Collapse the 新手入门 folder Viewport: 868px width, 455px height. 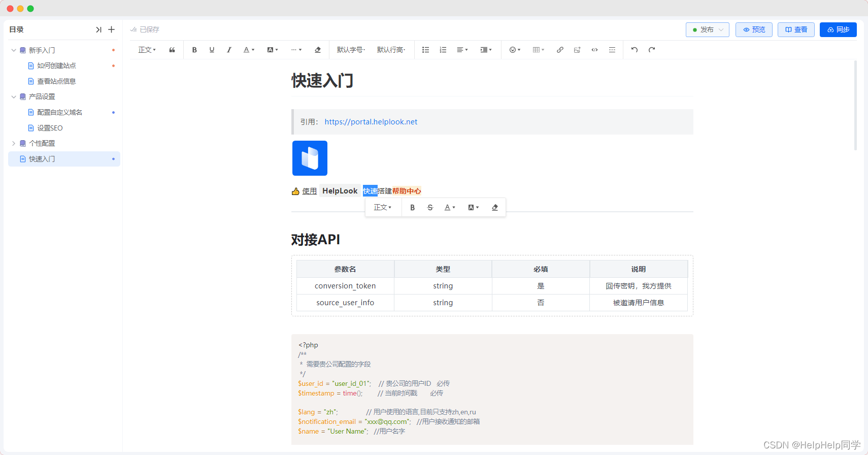point(14,50)
